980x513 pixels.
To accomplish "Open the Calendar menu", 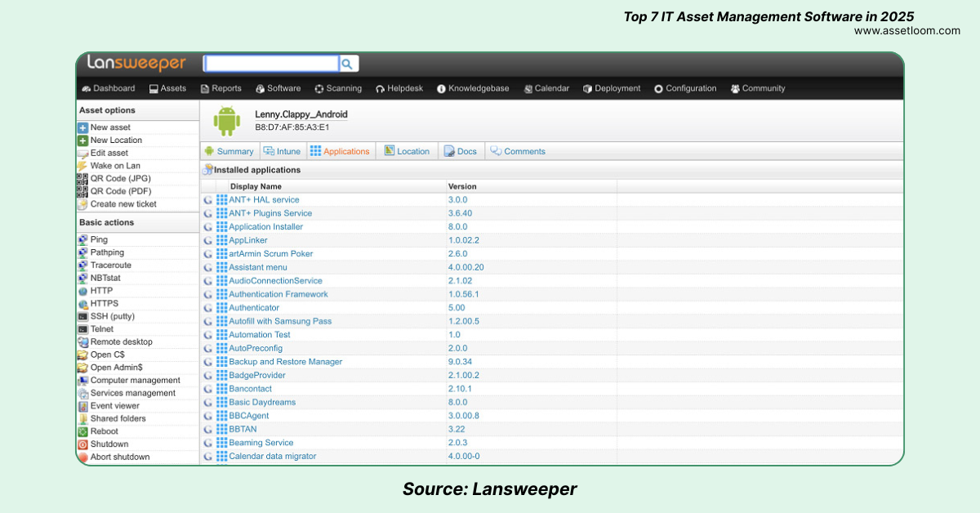I will 546,88.
